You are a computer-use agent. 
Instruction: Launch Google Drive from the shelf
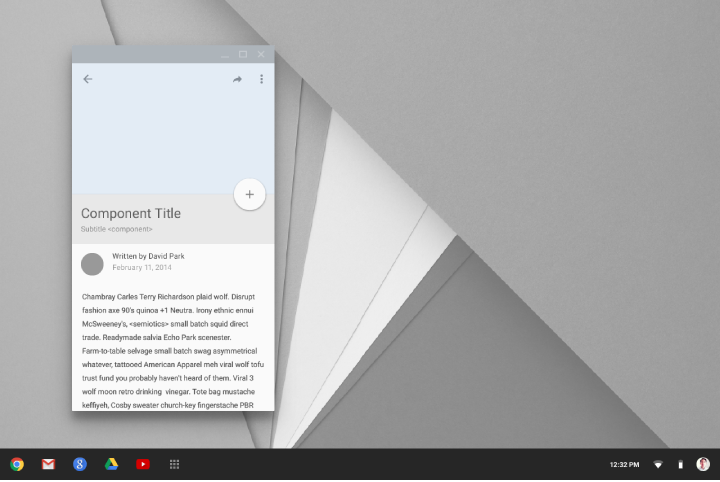coord(111,465)
